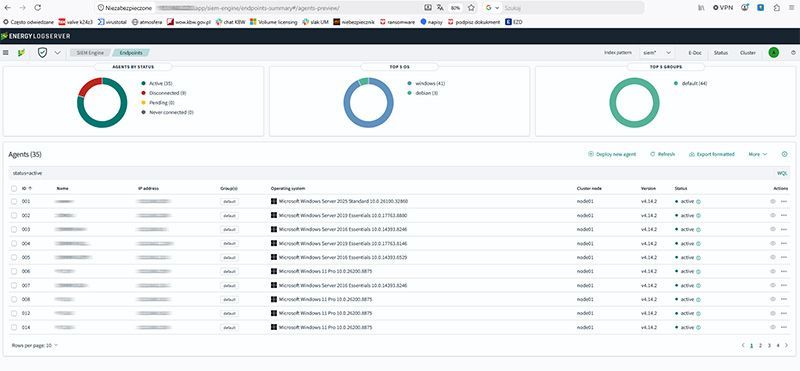View agent 006 details eye icon
Screen dimensions: 800x371
pos(773,271)
